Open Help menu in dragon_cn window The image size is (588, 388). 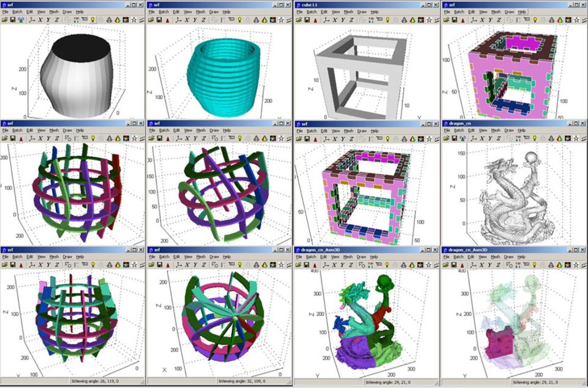[x=522, y=131]
